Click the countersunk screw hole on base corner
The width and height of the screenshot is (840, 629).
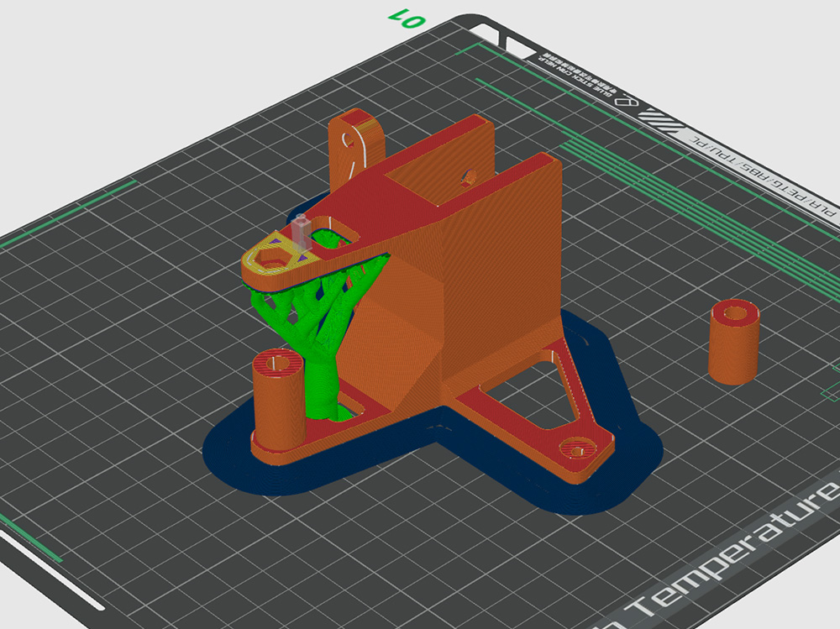(x=578, y=448)
